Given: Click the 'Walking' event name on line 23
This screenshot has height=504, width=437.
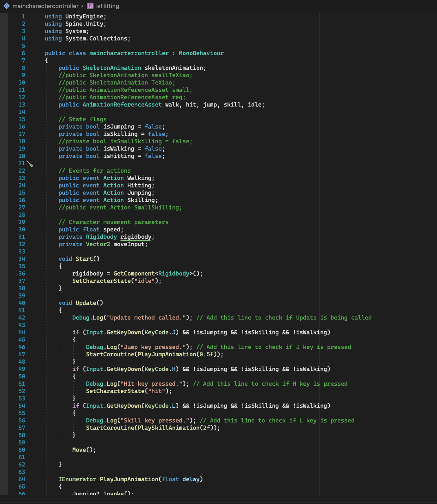Looking at the screenshot, I should [x=139, y=178].
